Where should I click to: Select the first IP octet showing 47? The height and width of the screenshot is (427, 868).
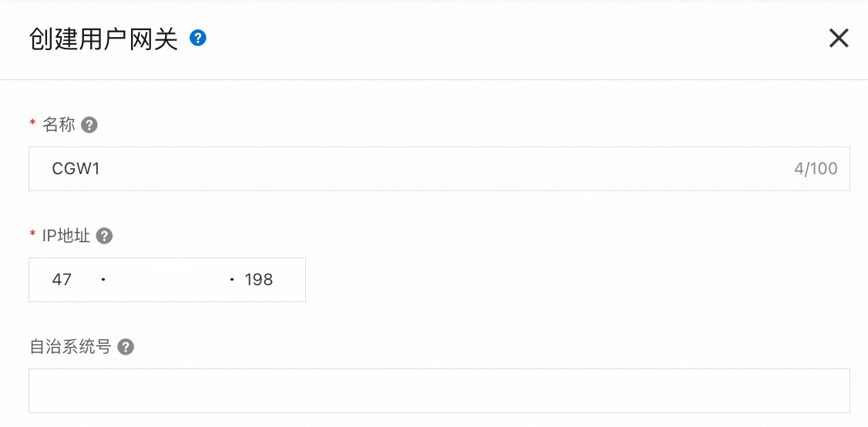pyautogui.click(x=62, y=280)
